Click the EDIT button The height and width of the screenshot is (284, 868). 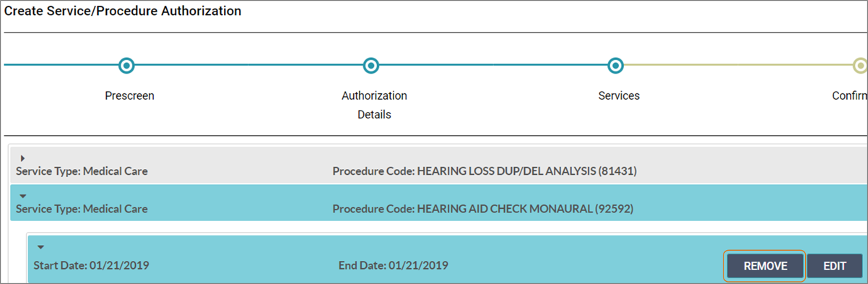click(835, 266)
